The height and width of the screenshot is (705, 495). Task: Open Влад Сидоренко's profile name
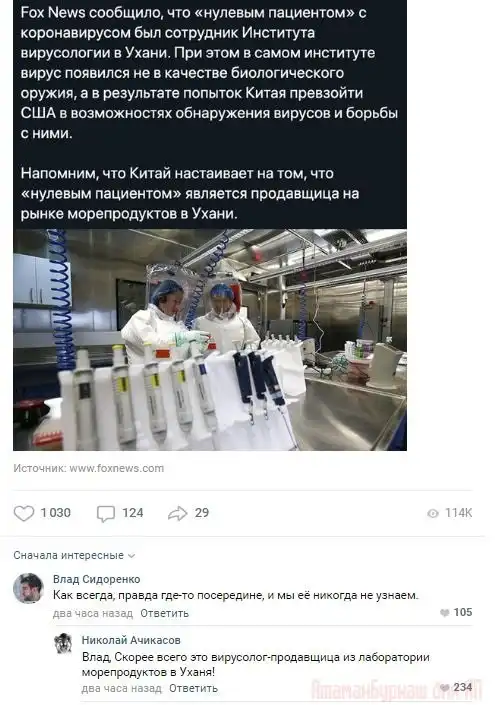97,579
